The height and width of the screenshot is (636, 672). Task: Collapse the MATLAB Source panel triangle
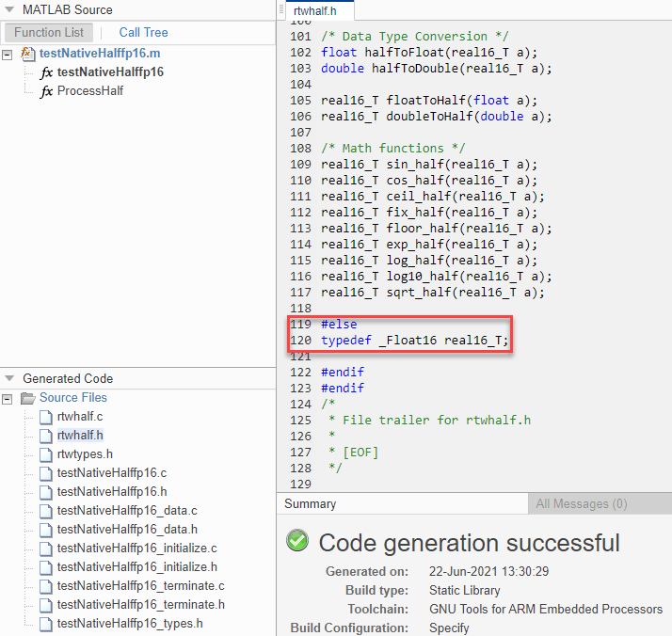[x=9, y=9]
